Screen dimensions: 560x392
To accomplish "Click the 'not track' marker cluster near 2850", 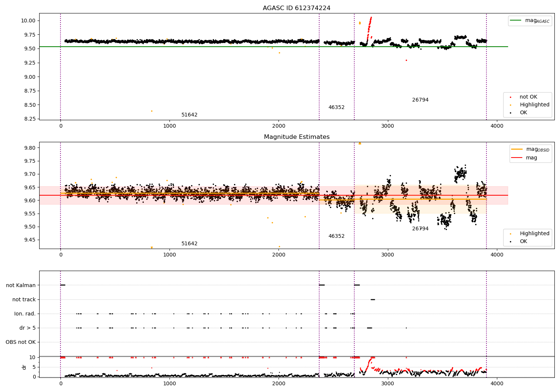I will (373, 299).
